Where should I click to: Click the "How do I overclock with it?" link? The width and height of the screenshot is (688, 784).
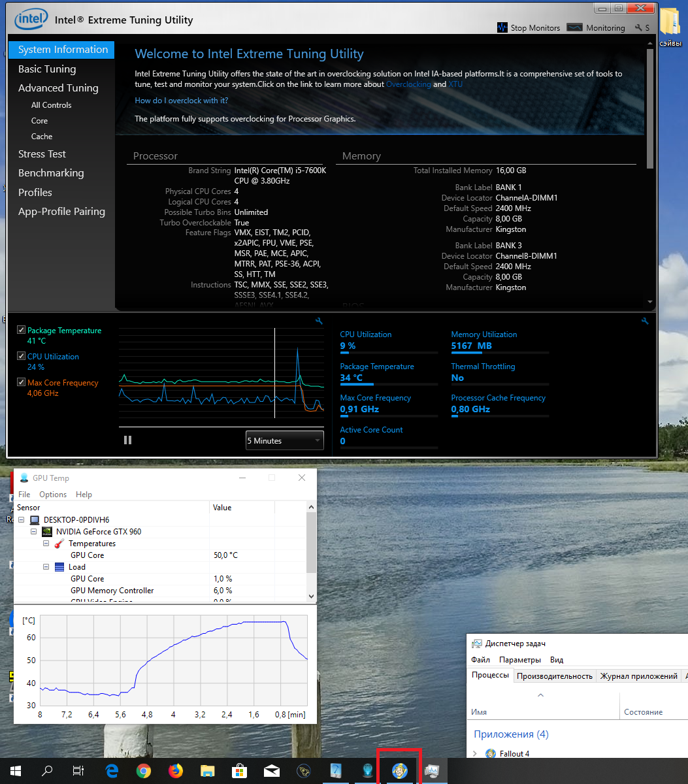coord(181,101)
